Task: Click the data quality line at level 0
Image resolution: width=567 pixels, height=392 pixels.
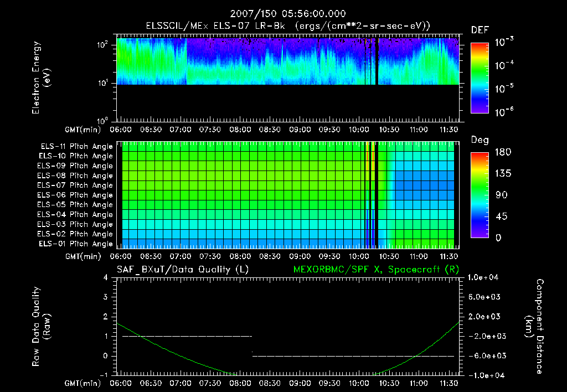Action: (353, 356)
